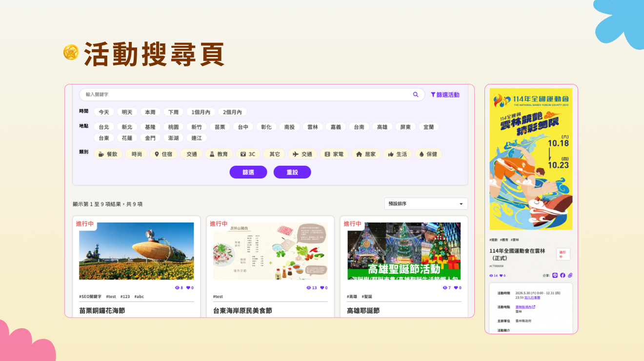Choose the 花蓮 location chip
This screenshot has width=644, height=361.
tap(127, 138)
